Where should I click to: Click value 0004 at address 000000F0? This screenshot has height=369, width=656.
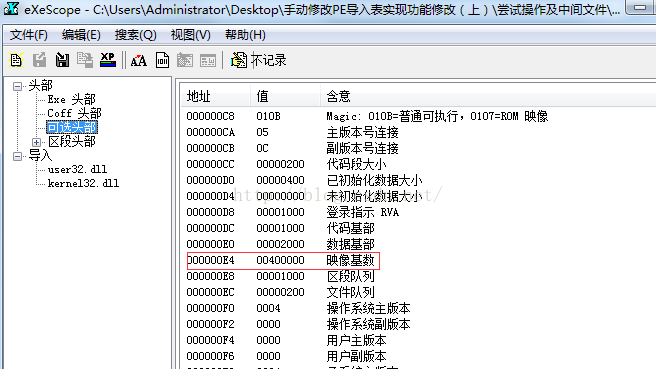tap(268, 308)
